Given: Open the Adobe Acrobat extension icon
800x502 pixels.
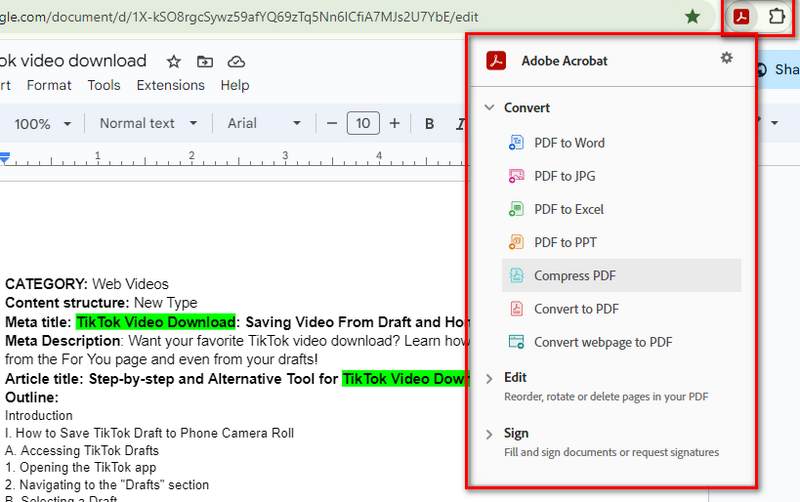Looking at the screenshot, I should coord(741,17).
